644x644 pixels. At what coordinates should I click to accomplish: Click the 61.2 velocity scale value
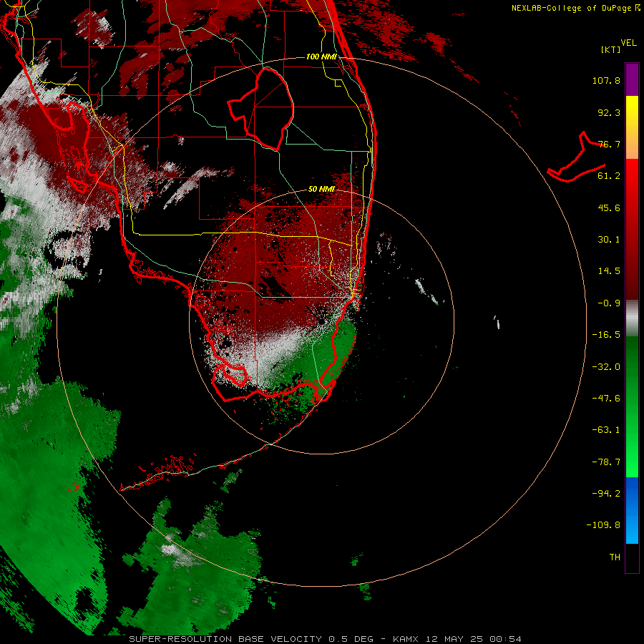coord(609,176)
